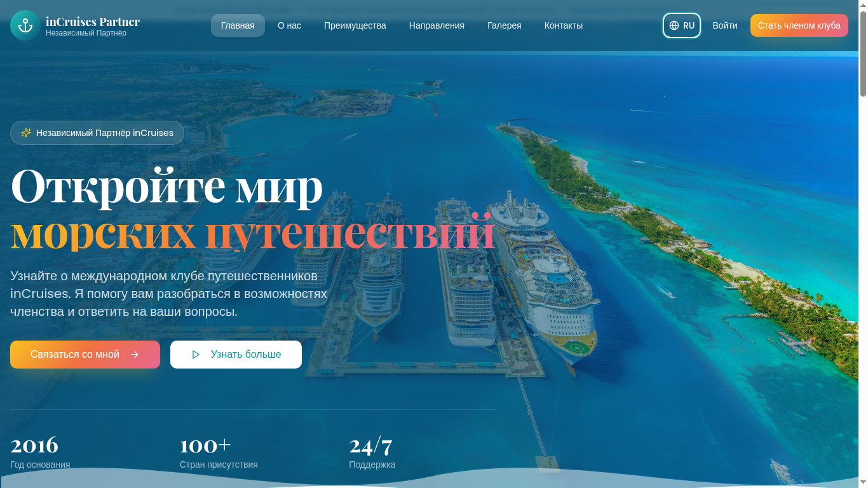
Task: Click the Стать членом клуба button
Action: click(799, 25)
